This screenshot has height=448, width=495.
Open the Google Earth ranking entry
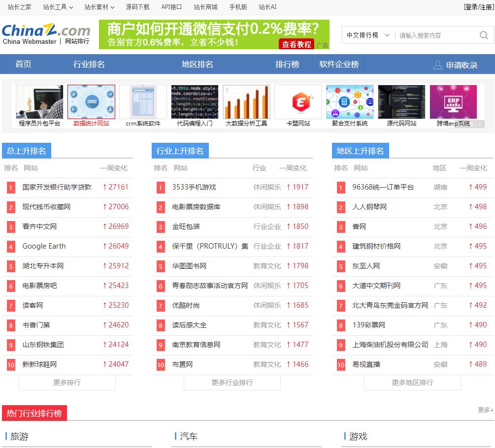click(x=44, y=246)
